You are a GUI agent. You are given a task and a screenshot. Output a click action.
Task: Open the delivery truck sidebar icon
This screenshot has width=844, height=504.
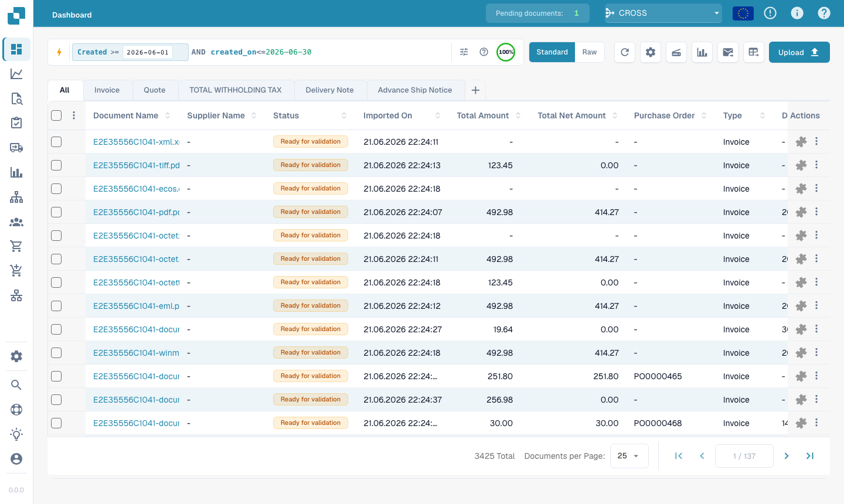tap(16, 148)
